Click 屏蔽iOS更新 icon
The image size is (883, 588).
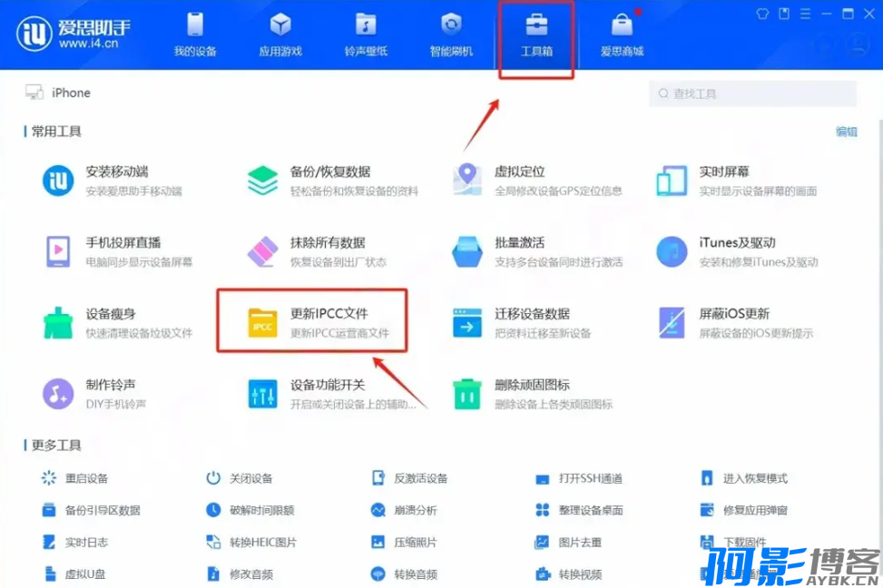pyautogui.click(x=672, y=323)
